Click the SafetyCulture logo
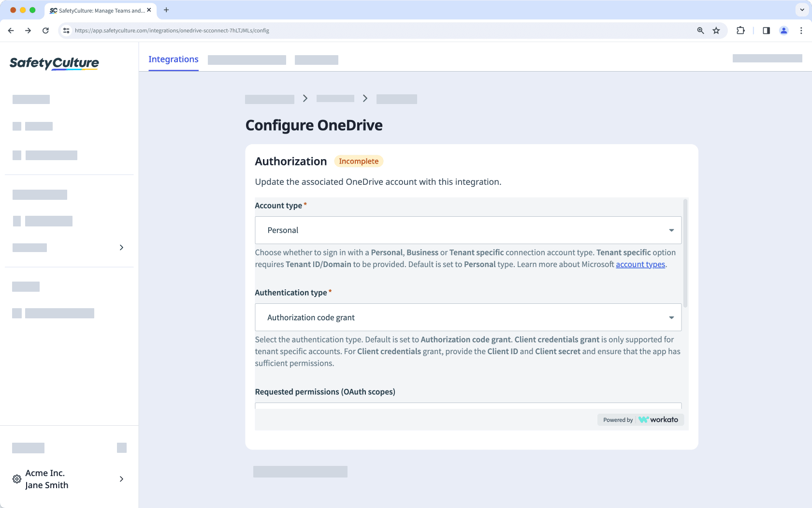Image resolution: width=812 pixels, height=508 pixels. [x=54, y=63]
